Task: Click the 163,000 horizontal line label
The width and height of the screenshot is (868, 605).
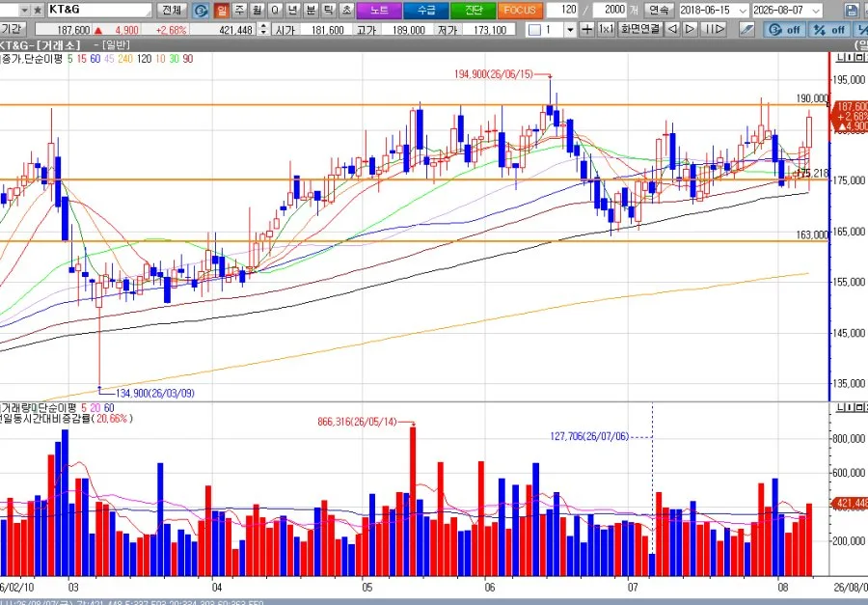Action: click(x=812, y=234)
